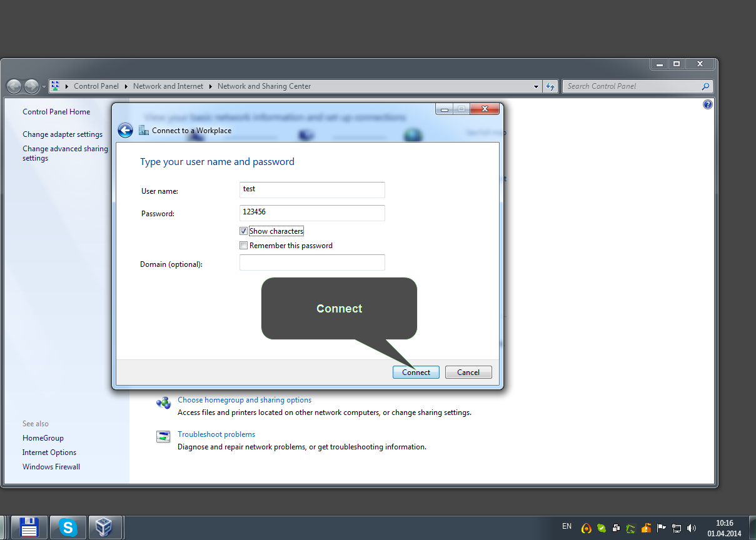Open Skype from the taskbar

tap(68, 527)
